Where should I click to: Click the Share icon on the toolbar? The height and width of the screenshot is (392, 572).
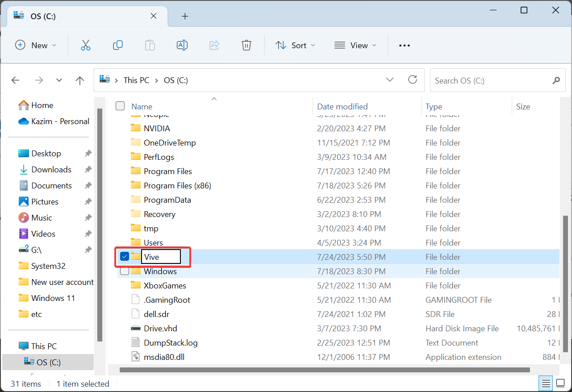tap(214, 45)
